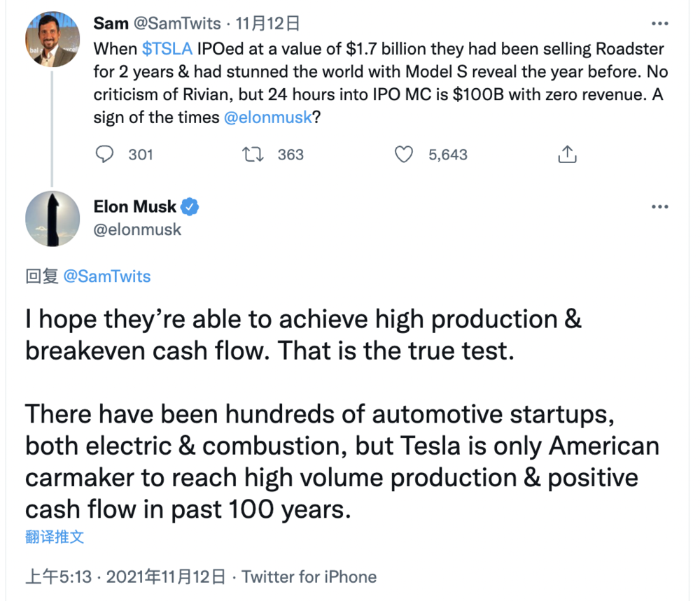Click the reply icon on Sam's tweet

104,155
